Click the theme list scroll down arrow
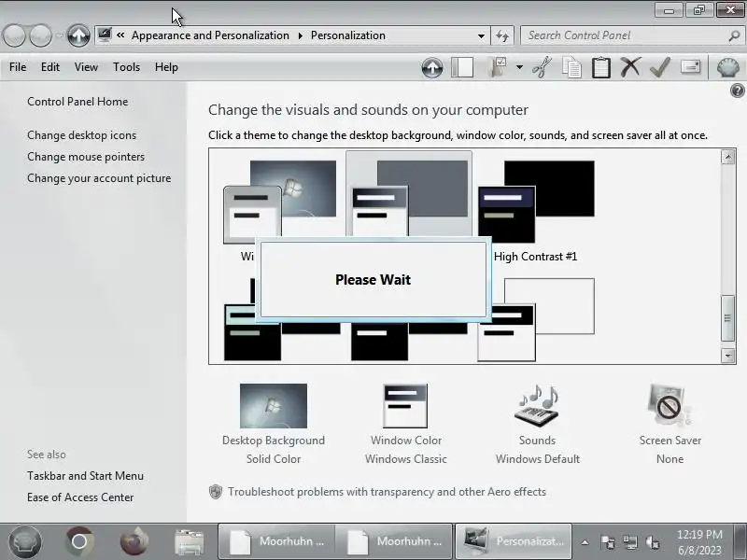 727,356
